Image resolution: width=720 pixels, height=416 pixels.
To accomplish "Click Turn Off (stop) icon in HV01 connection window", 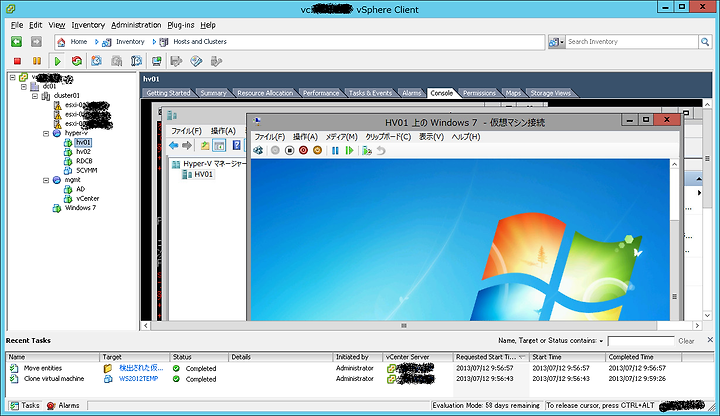I will [x=289, y=151].
